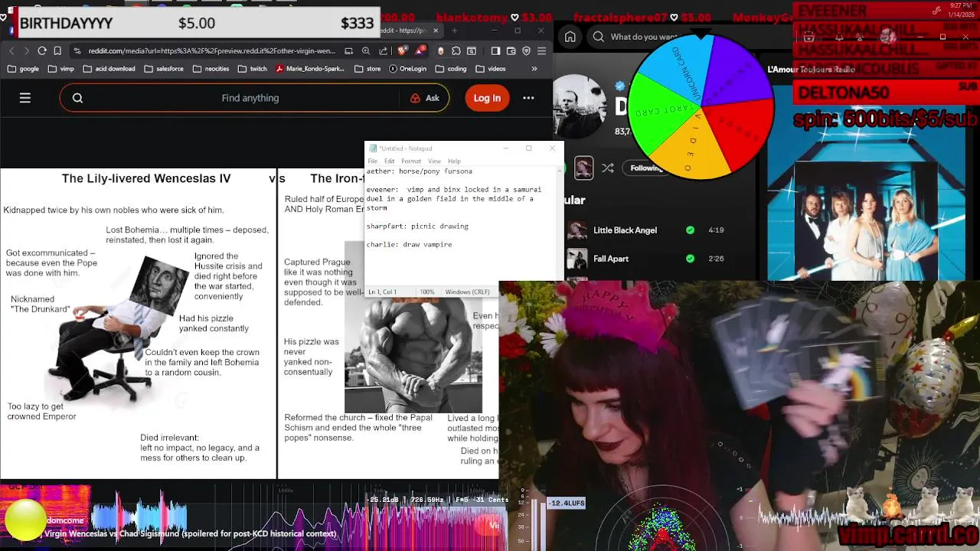Open the salesforce bookmarks folder

163,69
